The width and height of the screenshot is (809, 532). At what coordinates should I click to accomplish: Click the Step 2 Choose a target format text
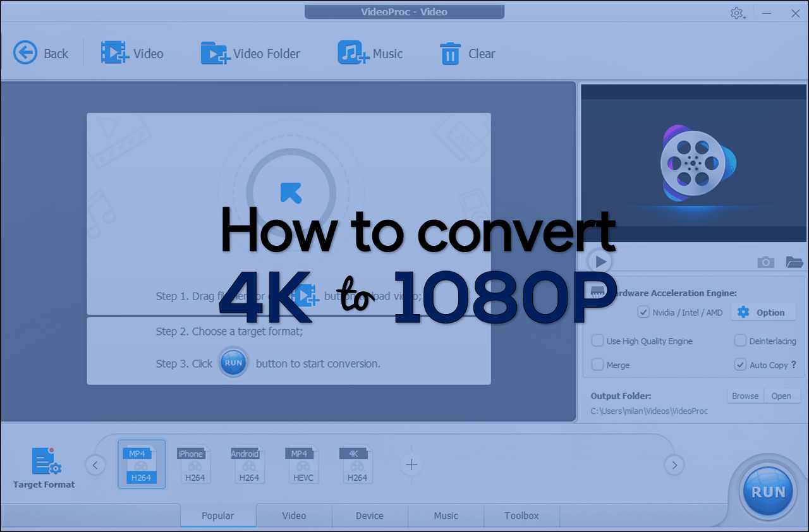coord(229,331)
